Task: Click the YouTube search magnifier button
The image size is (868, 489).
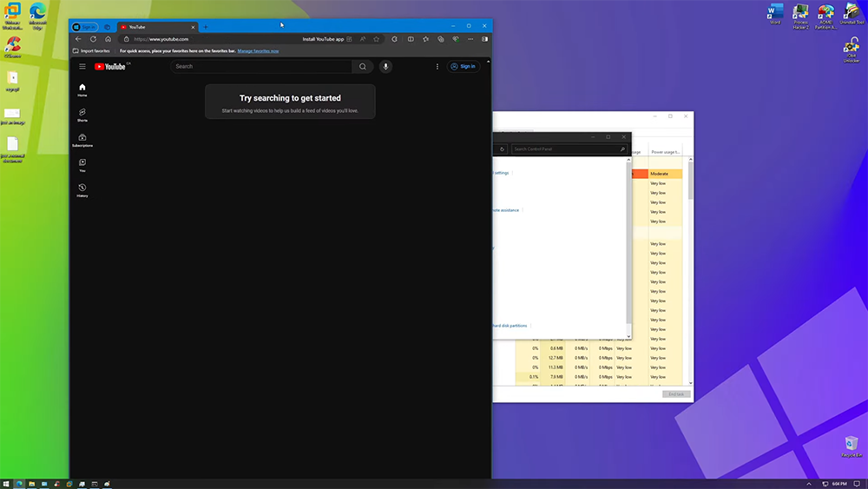Action: pyautogui.click(x=363, y=67)
